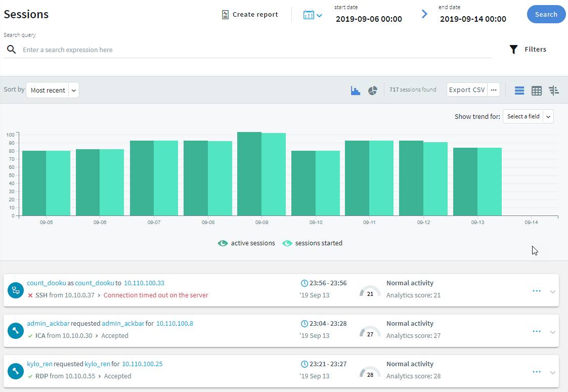Open actions menu for count_dooku session
Screen dimensions: 568x392
tap(537, 291)
